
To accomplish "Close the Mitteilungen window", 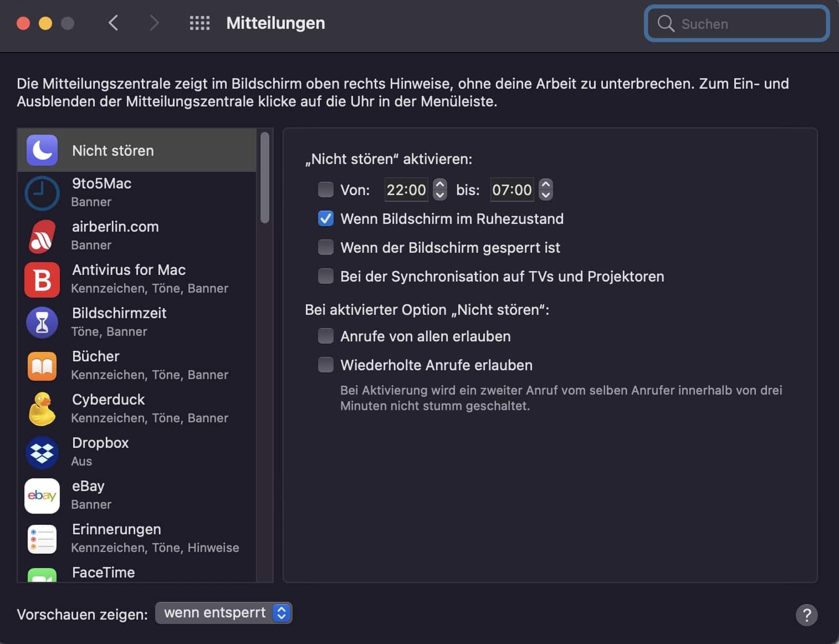I will point(23,23).
